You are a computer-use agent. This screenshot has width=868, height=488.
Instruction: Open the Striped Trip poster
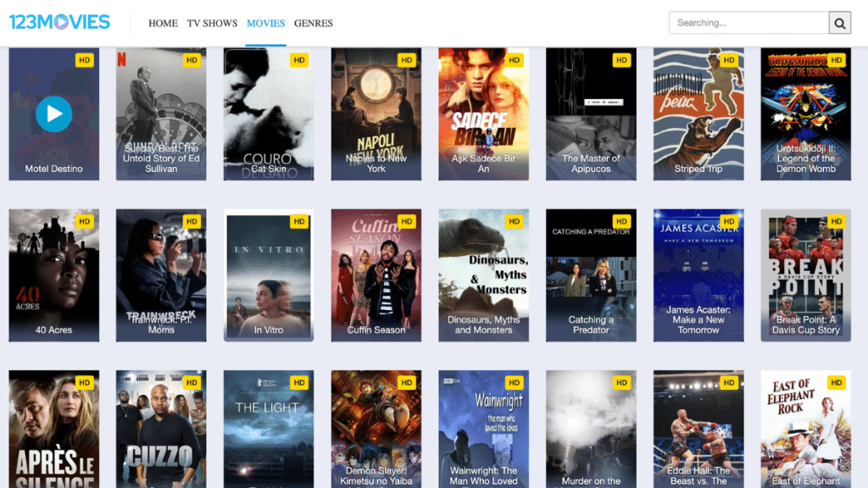pos(698,114)
